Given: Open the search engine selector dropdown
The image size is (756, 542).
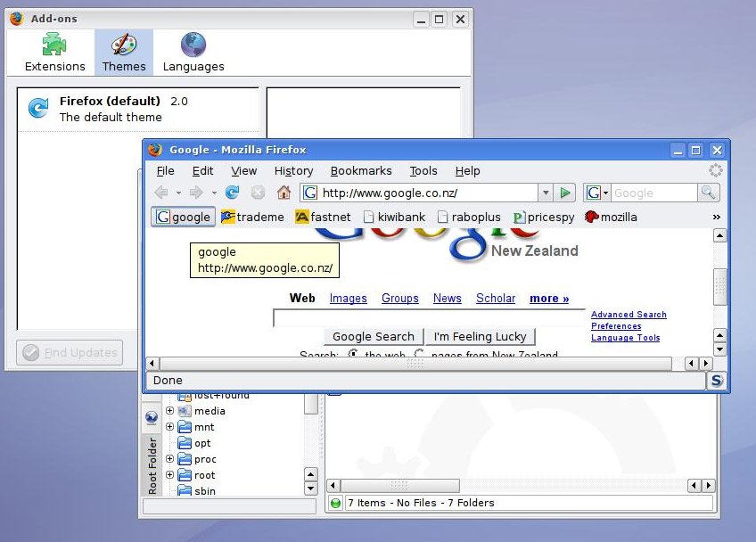Looking at the screenshot, I should click(597, 193).
